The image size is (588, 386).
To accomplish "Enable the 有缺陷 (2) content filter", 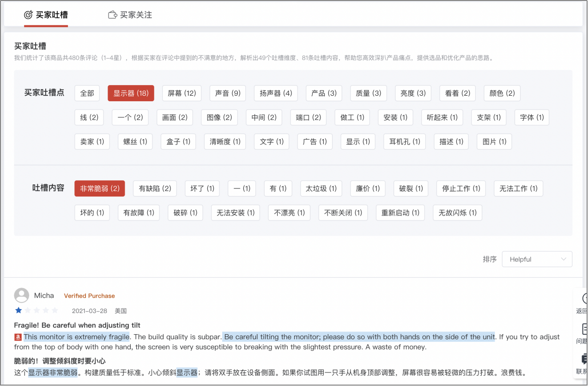I will point(154,188).
